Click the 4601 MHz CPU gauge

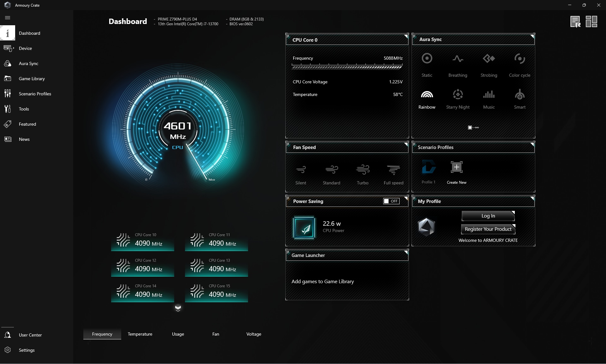tap(178, 129)
